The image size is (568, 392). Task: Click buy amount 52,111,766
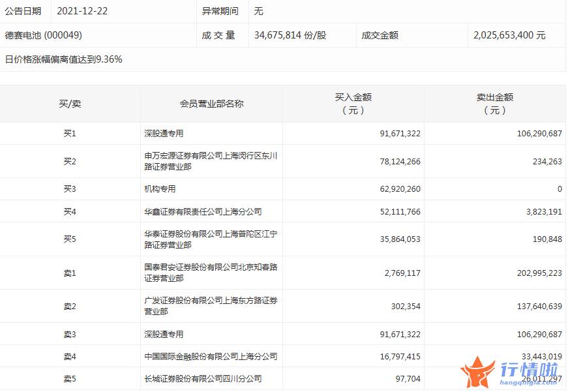(400, 211)
